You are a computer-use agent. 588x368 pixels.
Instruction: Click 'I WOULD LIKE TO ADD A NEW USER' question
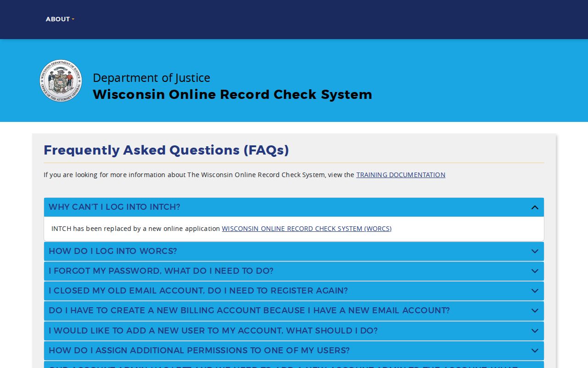213,331
